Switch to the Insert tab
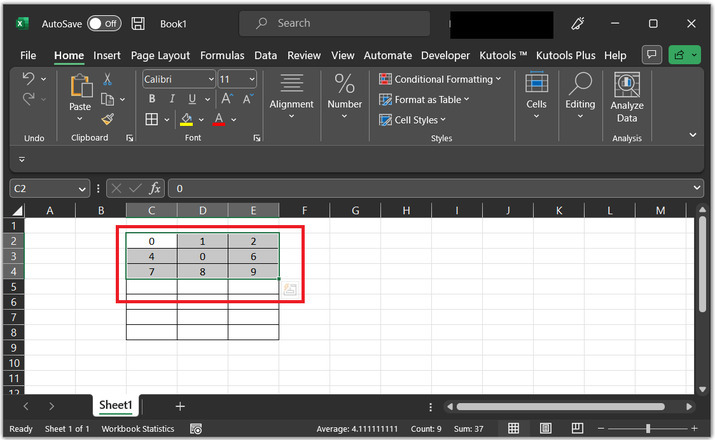Screen dimensions: 715x440 pyautogui.click(x=107, y=56)
